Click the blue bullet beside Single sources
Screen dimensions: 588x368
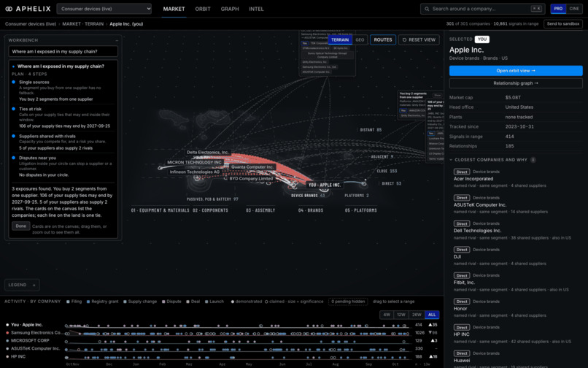[14, 82]
